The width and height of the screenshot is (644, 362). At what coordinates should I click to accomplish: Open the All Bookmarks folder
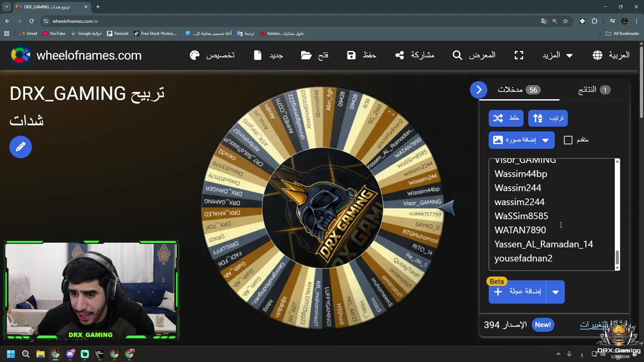[x=622, y=34]
